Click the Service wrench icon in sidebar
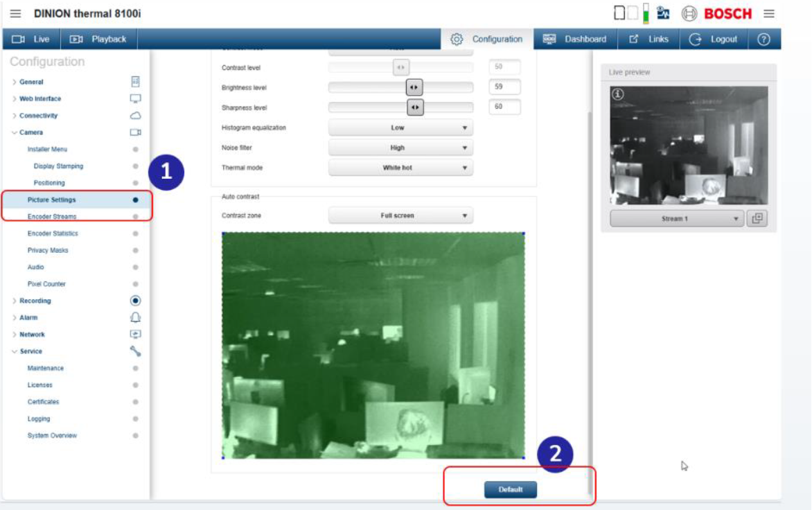This screenshot has width=812, height=510. [x=136, y=351]
